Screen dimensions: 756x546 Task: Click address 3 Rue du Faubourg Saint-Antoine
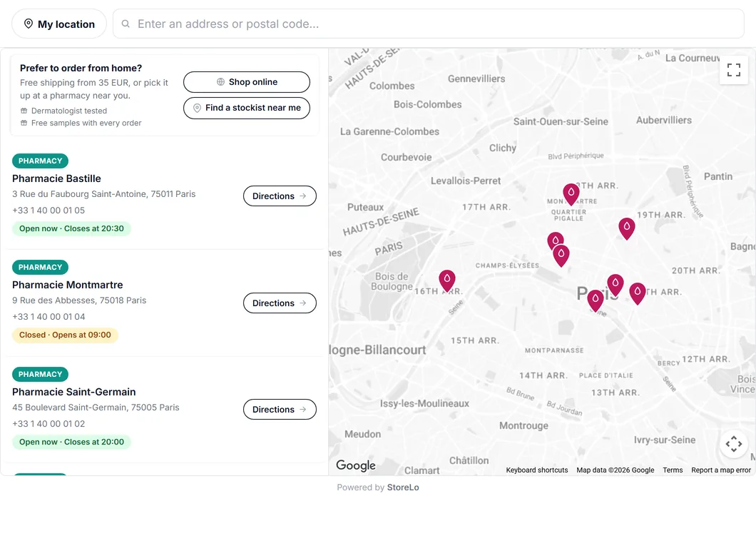(103, 194)
